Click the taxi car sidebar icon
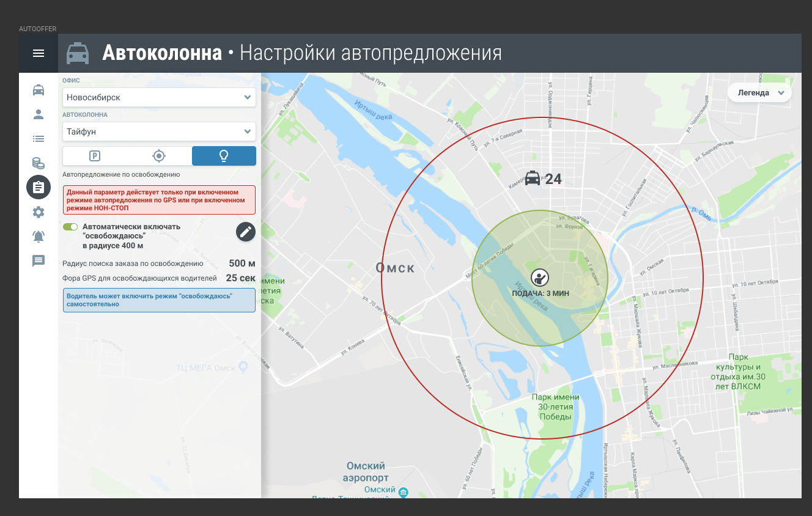 39,90
